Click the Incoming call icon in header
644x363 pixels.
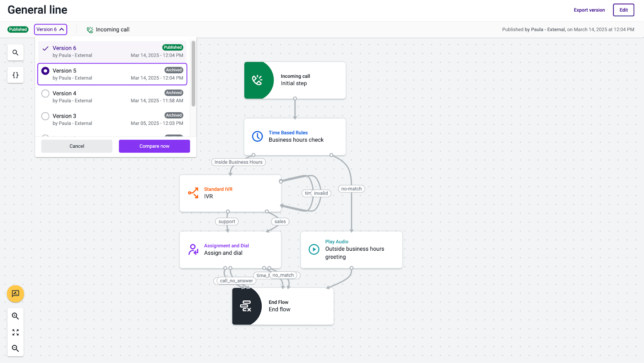[90, 30]
